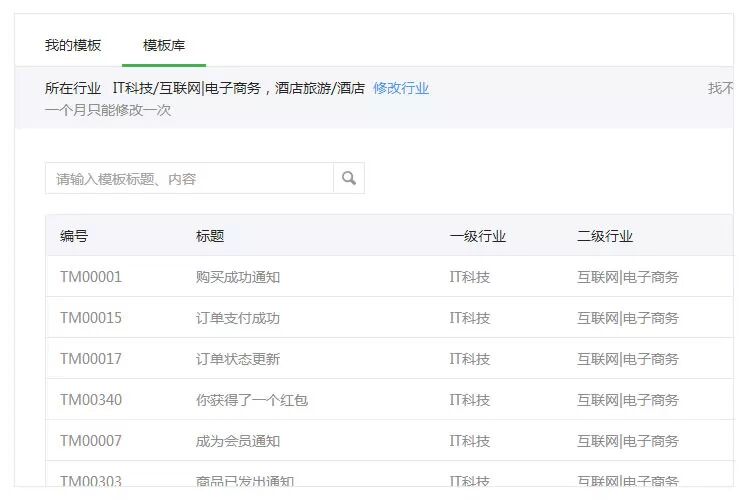Click IT科技 in the TM00017 row

pyautogui.click(x=470, y=359)
